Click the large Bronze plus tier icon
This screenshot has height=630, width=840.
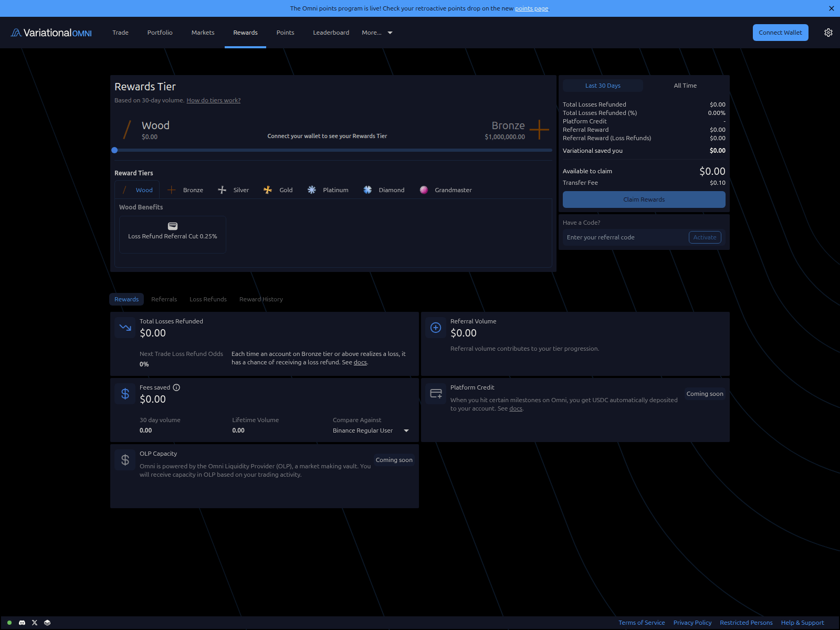pyautogui.click(x=539, y=130)
